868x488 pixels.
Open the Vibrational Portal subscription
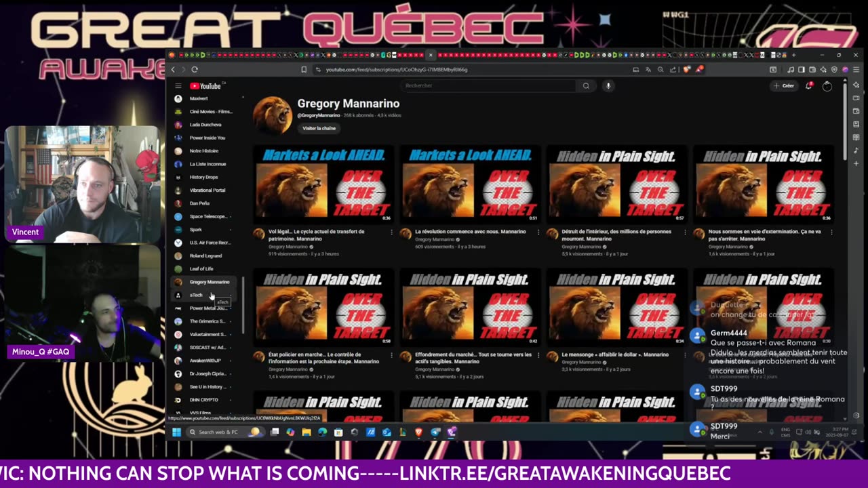pos(203,190)
